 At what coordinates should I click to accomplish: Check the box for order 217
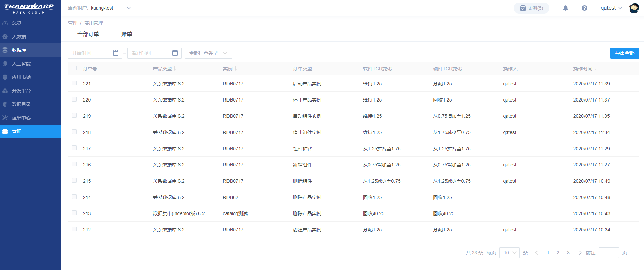pos(74,148)
